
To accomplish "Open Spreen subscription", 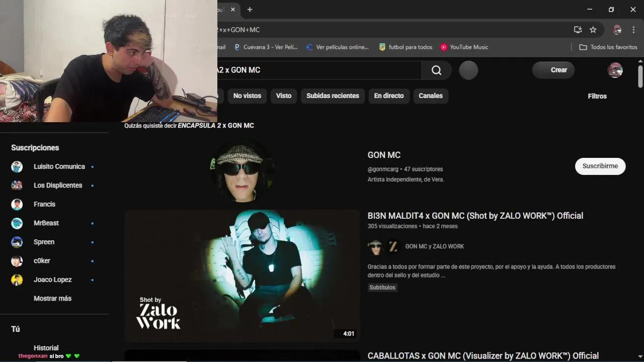I will coord(54,242).
